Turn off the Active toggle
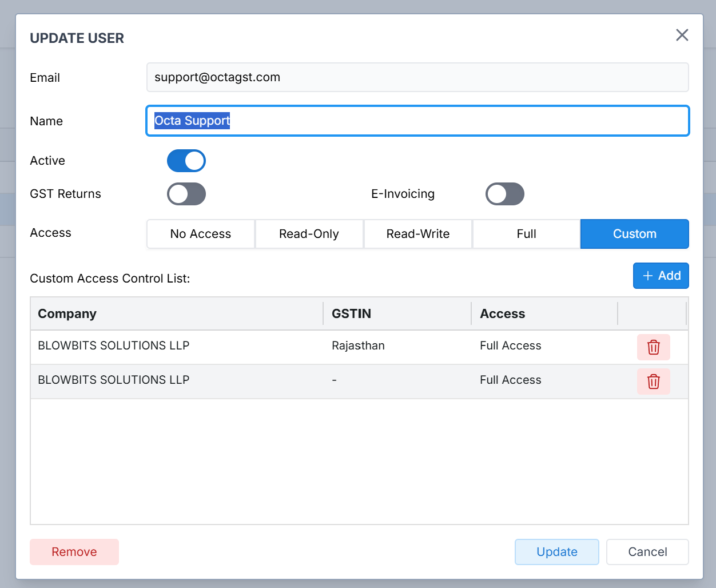 tap(186, 161)
